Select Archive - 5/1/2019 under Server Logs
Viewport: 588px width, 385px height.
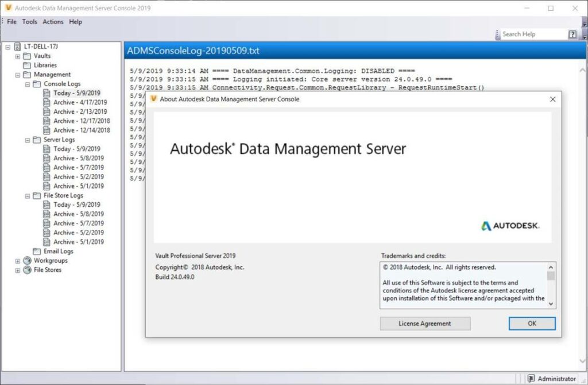point(78,186)
